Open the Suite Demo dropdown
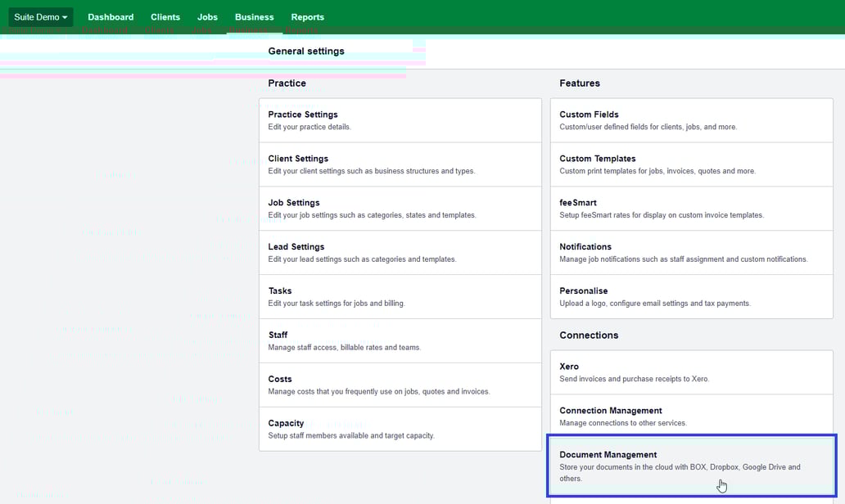 [x=41, y=17]
